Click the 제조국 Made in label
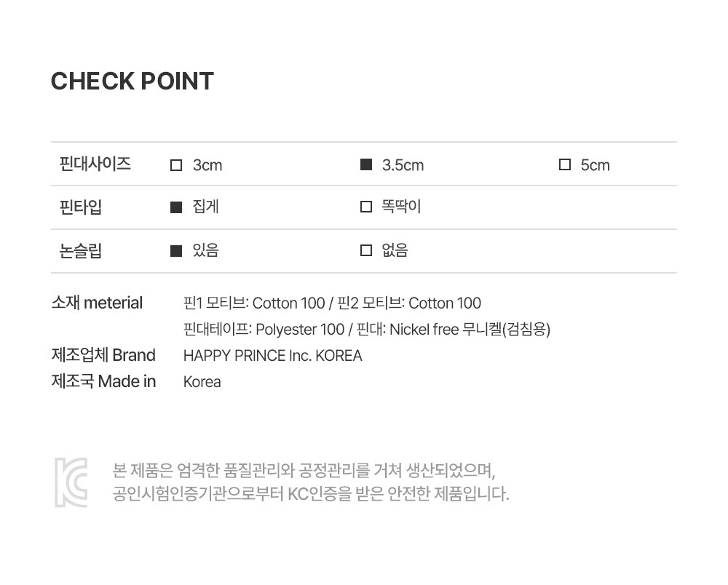Image resolution: width=728 pixels, height=585 pixels. click(x=103, y=382)
